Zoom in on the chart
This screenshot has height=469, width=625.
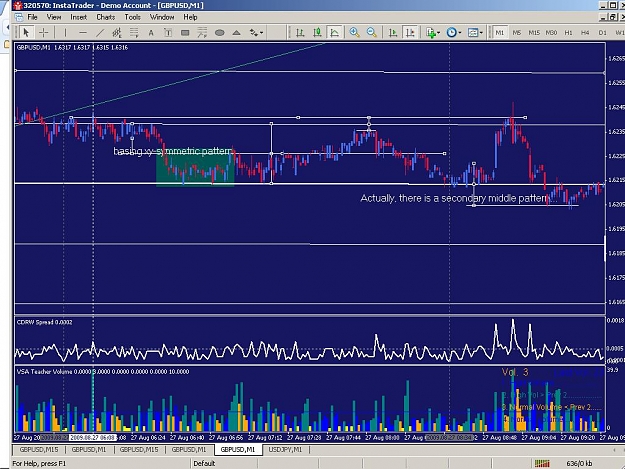(x=354, y=33)
